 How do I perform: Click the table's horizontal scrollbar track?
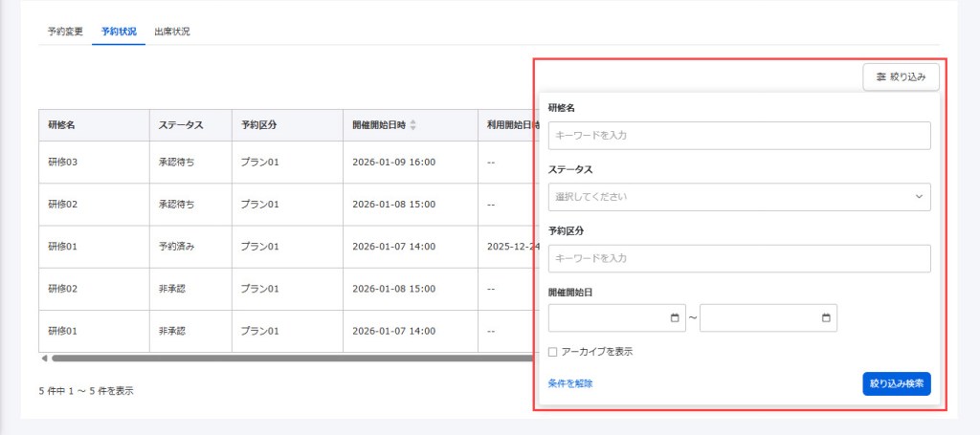[x=287, y=359]
